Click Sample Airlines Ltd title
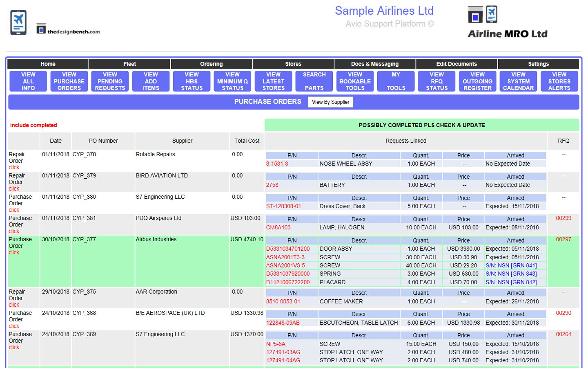 tap(384, 11)
